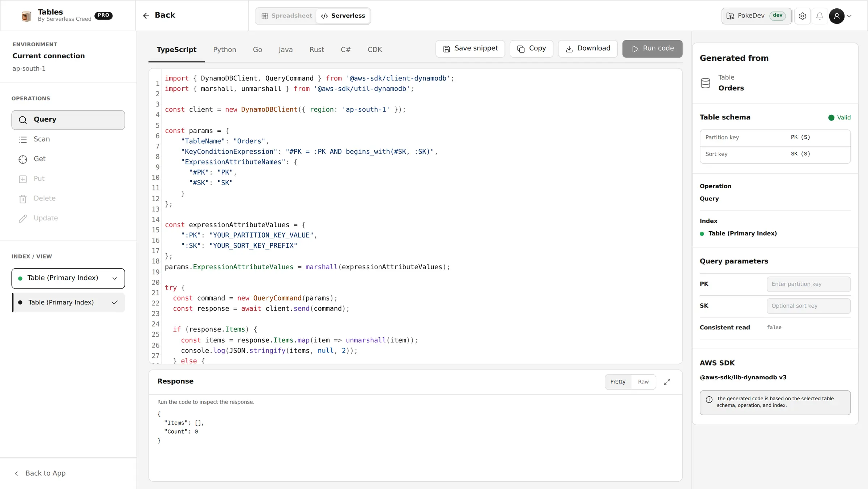The width and height of the screenshot is (868, 489).
Task: Select the Update operation
Action: (68, 218)
